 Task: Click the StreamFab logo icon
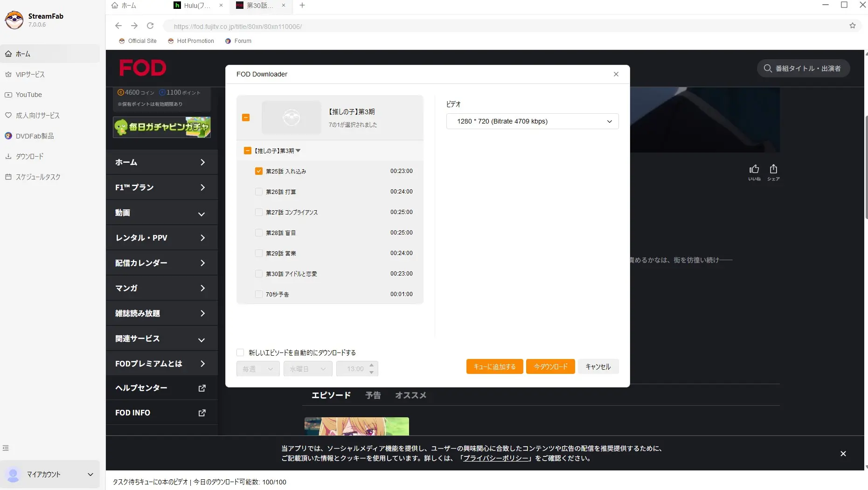(14, 20)
